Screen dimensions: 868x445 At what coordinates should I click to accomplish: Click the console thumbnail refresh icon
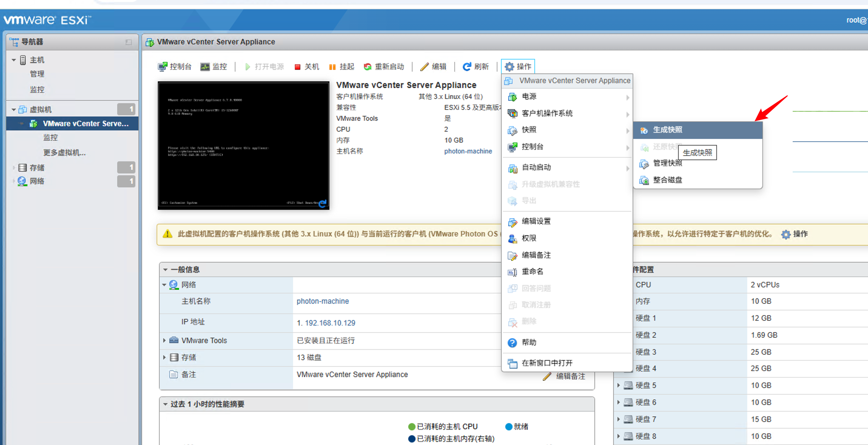click(x=322, y=203)
